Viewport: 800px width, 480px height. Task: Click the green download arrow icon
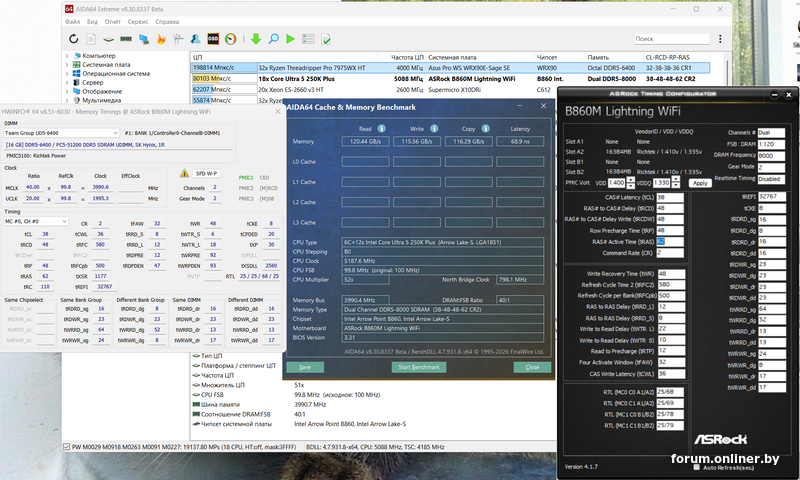click(x=256, y=39)
